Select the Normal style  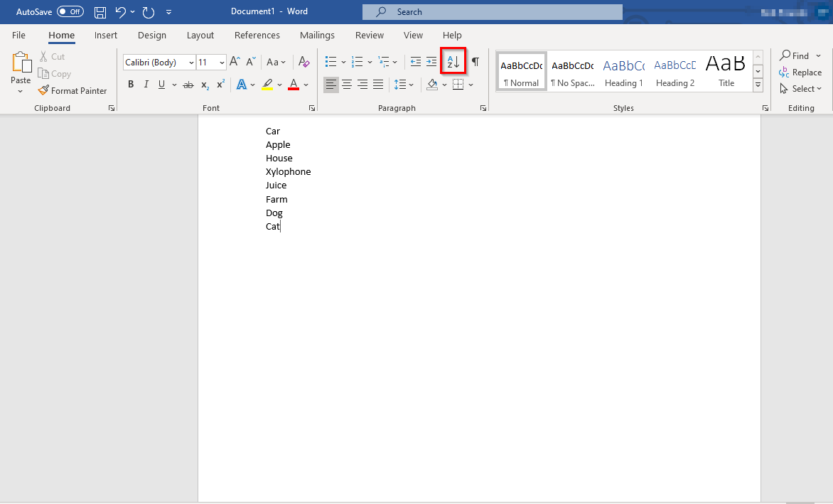tap(522, 72)
